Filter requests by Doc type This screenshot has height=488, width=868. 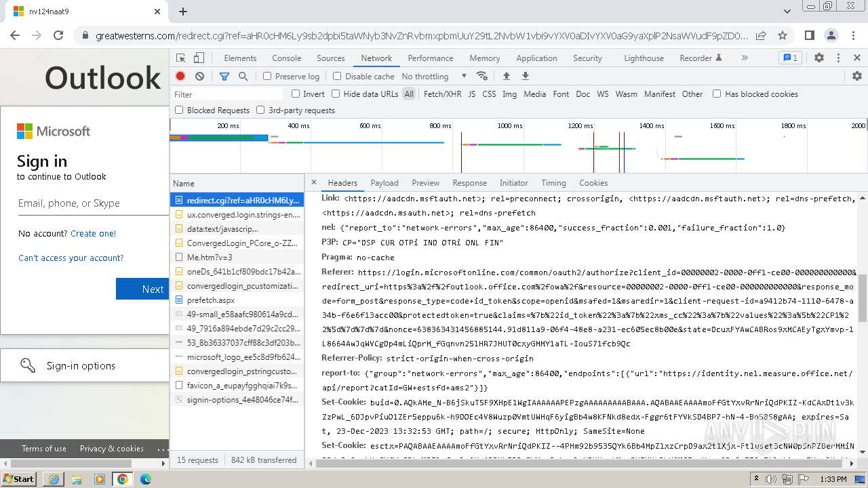[x=583, y=94]
